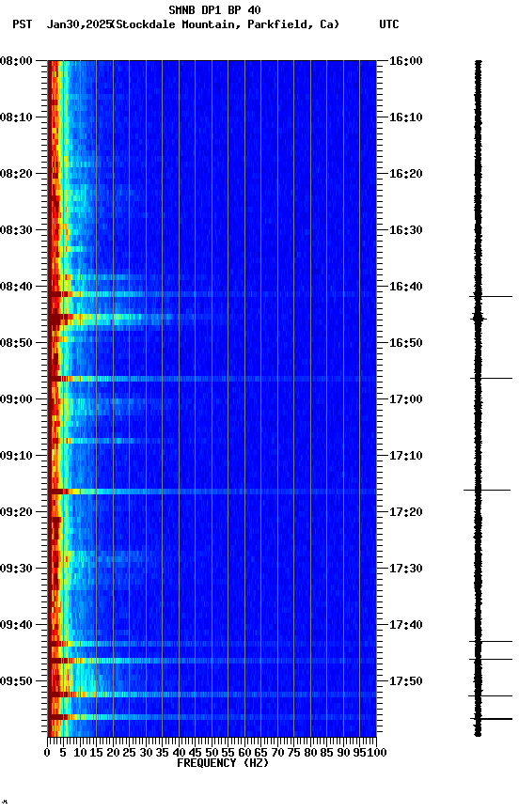Viewport: 519px width, 812px height.
Task: Click the 16:30 UTC time label
Action: (405, 230)
